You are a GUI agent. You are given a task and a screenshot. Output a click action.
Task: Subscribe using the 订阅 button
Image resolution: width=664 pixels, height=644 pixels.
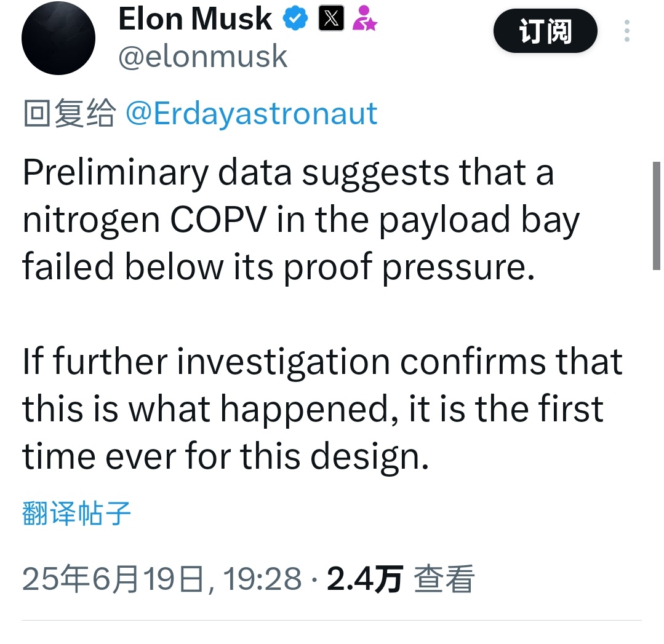click(545, 31)
